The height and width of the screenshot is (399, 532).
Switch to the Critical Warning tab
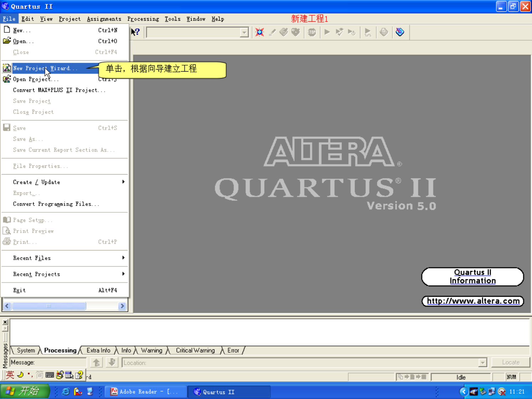tap(195, 350)
